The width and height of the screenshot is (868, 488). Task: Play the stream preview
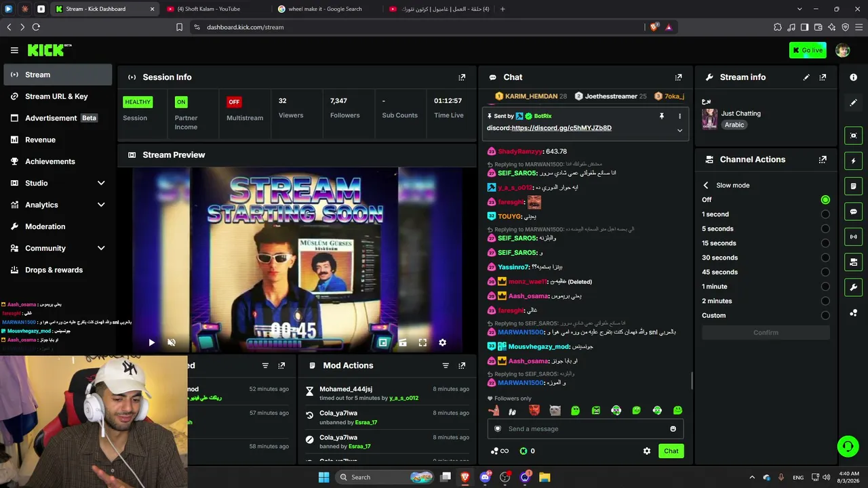click(x=151, y=343)
